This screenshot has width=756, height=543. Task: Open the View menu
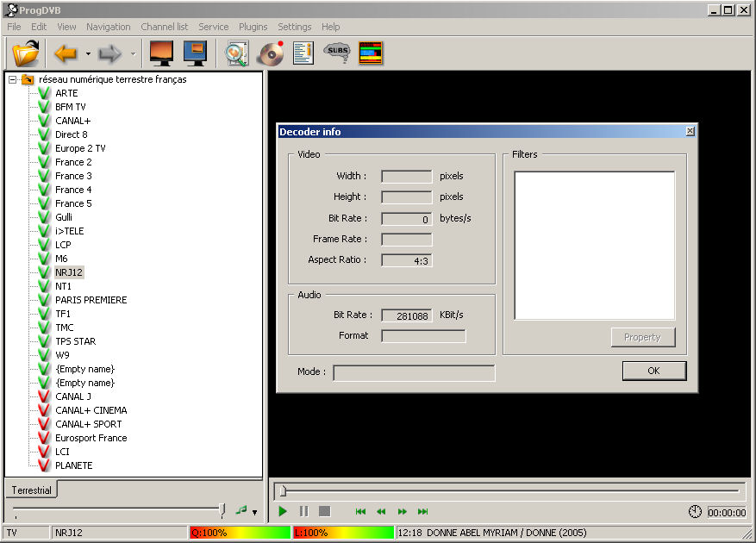click(x=66, y=27)
